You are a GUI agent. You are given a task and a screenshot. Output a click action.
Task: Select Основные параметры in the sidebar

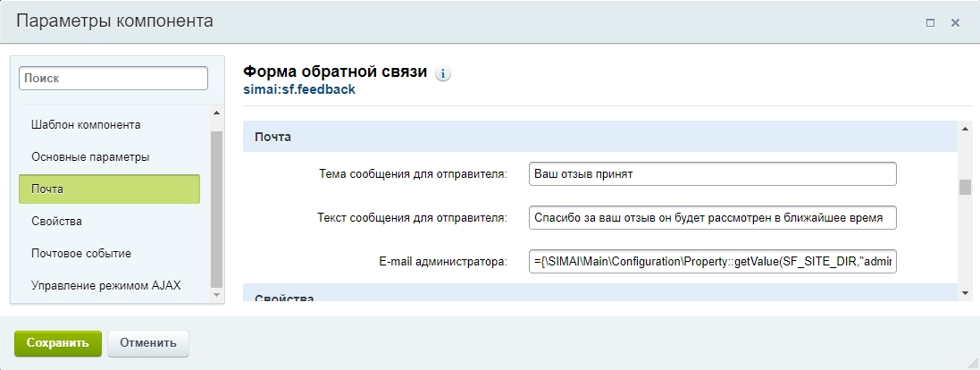pyautogui.click(x=90, y=156)
